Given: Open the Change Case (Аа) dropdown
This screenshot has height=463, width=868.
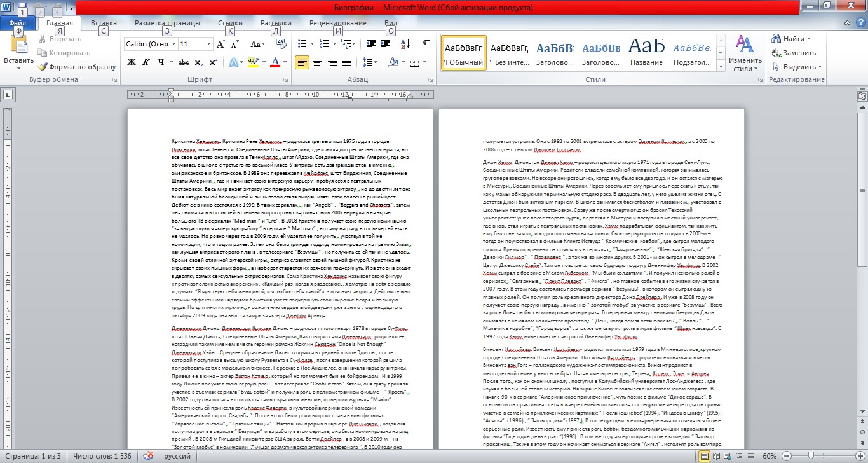Looking at the screenshot, I should point(257,45).
